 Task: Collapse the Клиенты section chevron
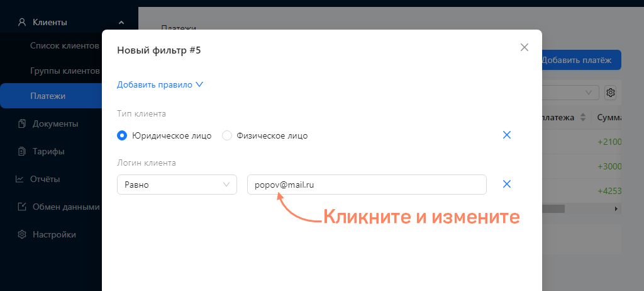pos(121,23)
